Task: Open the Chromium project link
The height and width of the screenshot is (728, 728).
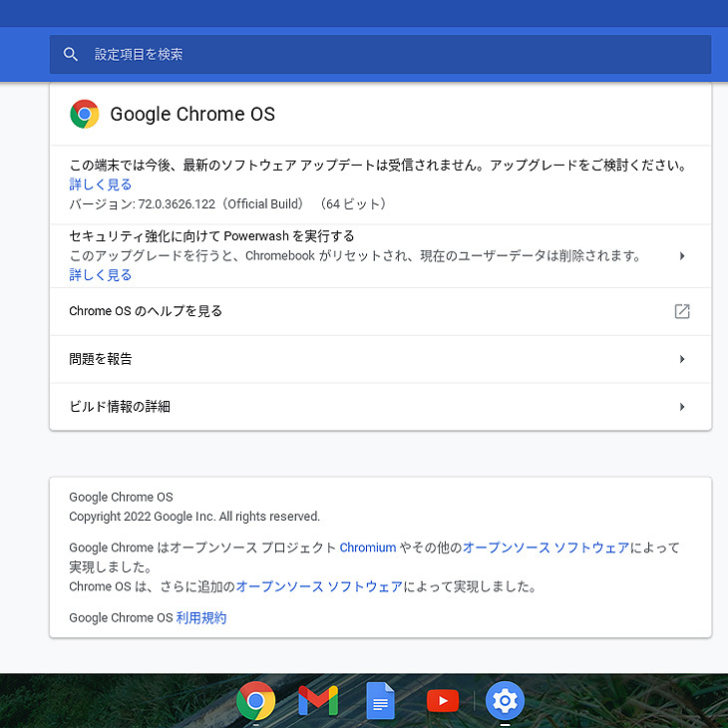Action: [368, 547]
